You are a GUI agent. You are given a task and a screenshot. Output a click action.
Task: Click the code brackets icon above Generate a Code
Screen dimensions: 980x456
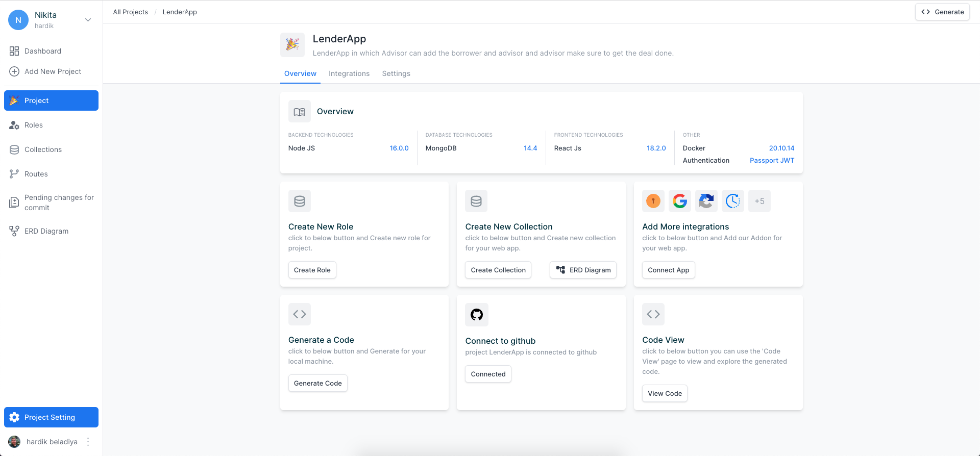click(x=300, y=314)
